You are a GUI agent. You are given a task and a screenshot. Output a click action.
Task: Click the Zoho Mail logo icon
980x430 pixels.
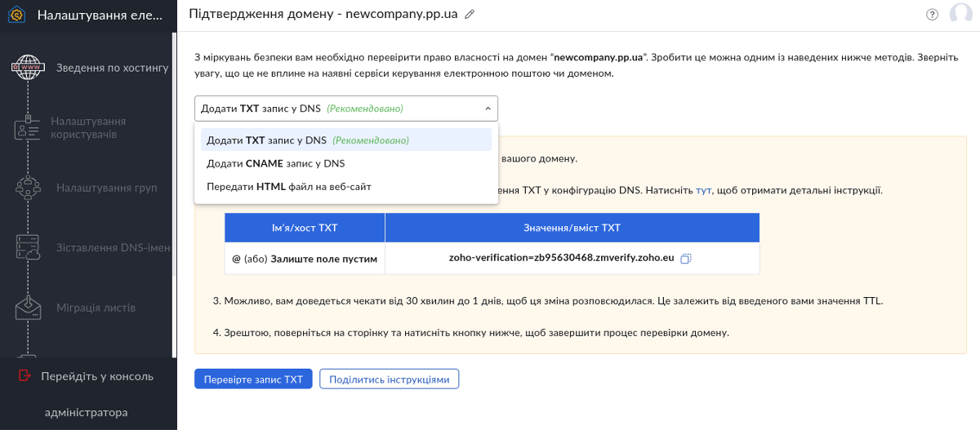pos(16,15)
